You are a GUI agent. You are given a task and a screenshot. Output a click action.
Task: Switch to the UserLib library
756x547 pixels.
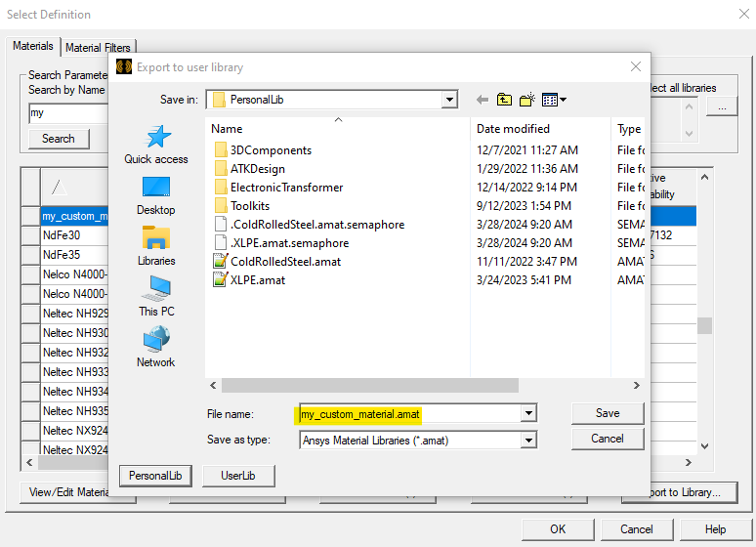[237, 476]
